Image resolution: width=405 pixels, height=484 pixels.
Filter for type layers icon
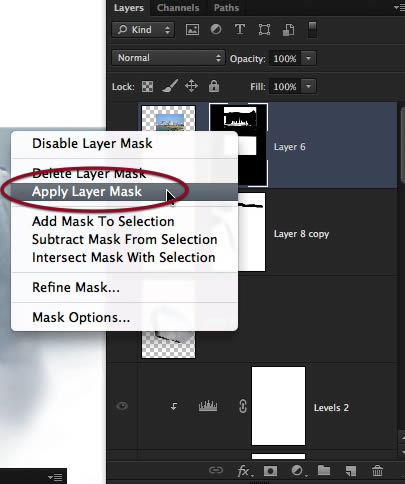coord(240,29)
